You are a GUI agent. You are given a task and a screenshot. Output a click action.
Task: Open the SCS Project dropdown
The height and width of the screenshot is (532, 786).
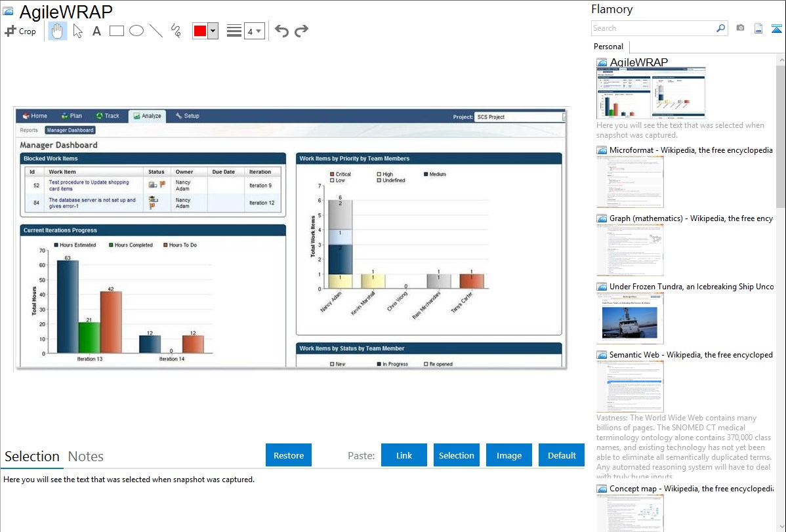520,117
